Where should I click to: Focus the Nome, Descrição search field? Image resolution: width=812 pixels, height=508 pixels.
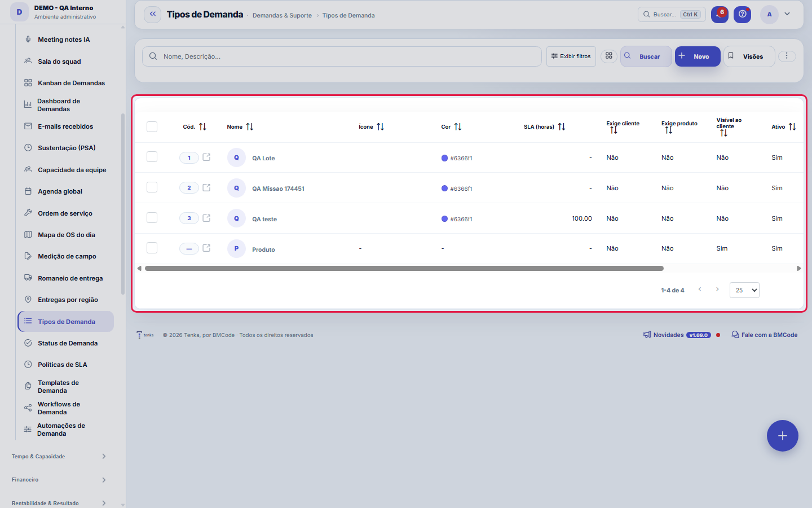click(342, 56)
